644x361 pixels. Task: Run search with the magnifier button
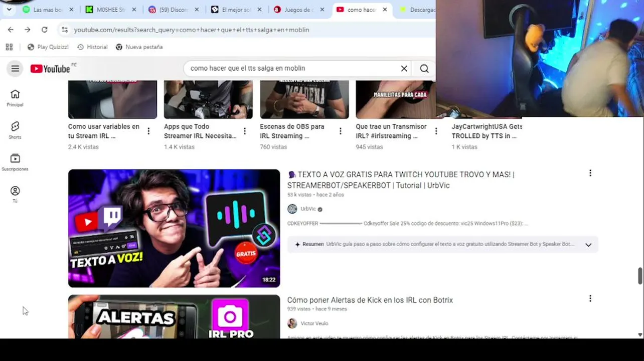coord(424,69)
